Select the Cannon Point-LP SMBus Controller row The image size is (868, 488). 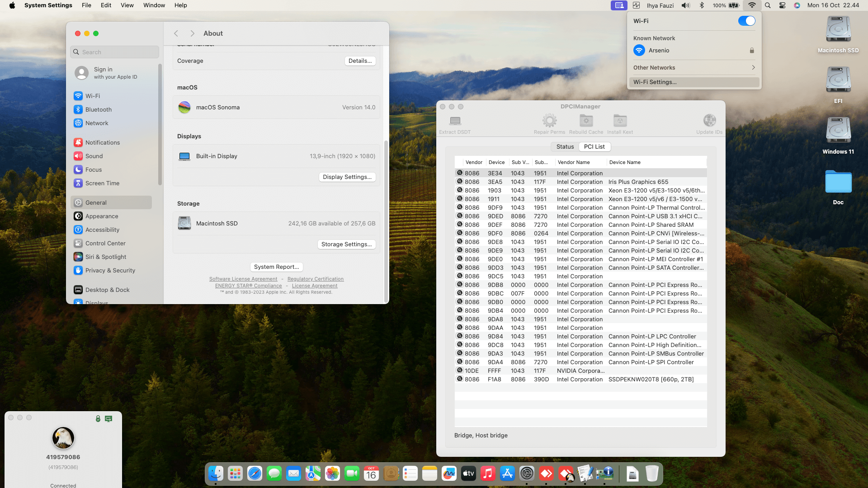[580, 354]
